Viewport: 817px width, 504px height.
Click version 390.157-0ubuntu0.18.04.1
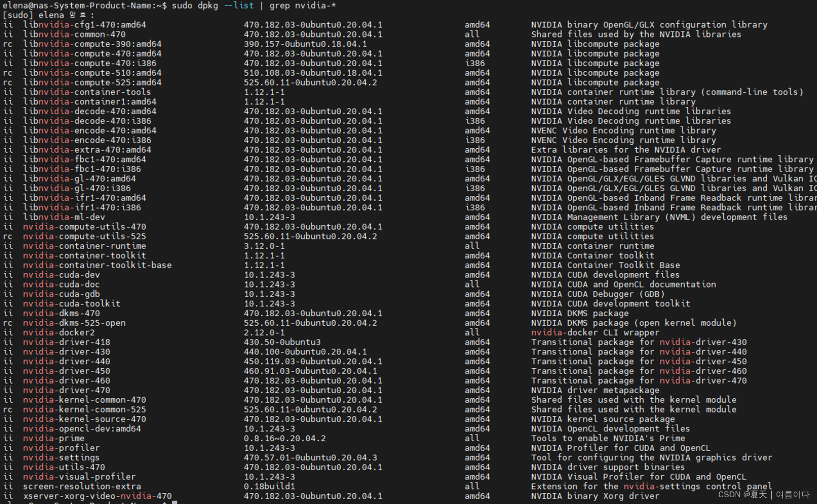(x=305, y=44)
